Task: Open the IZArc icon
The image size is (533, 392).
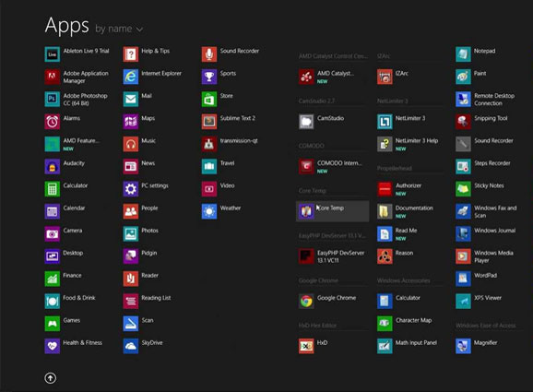Action: [x=385, y=77]
